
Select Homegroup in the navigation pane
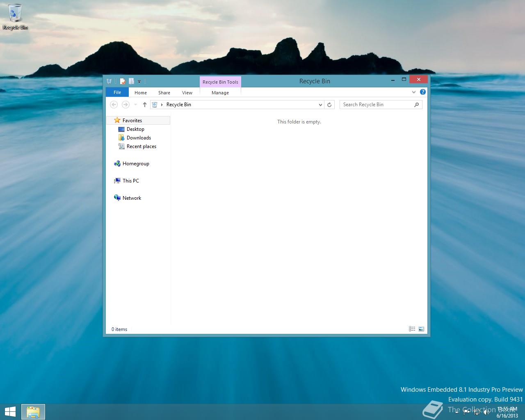(136, 164)
